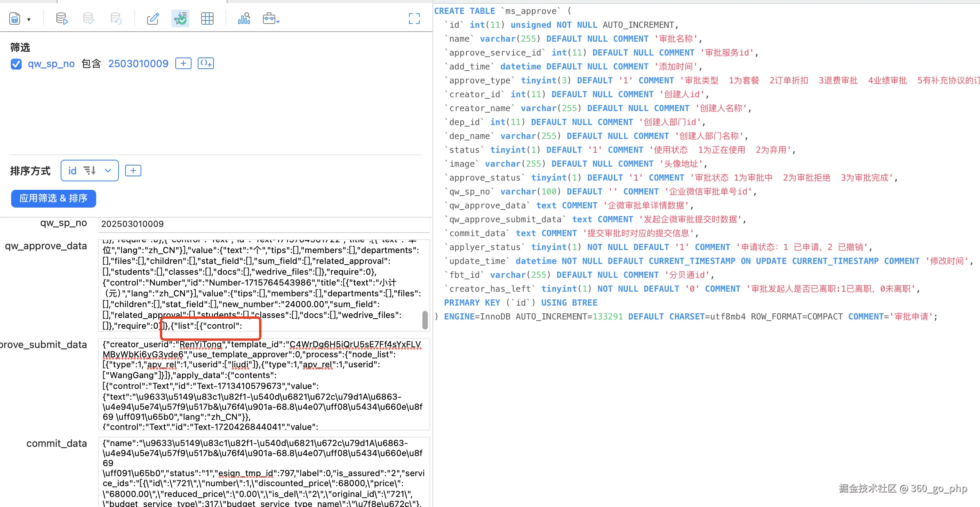Screen dimensions: 980x507
Task: Open dropdown arrow beside document icon
Action: coord(29,19)
